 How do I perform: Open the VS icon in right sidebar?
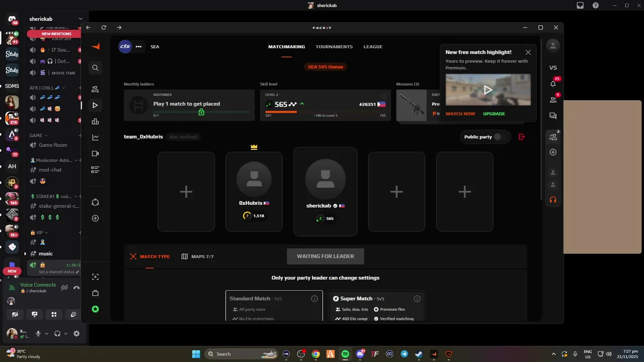coord(553,68)
